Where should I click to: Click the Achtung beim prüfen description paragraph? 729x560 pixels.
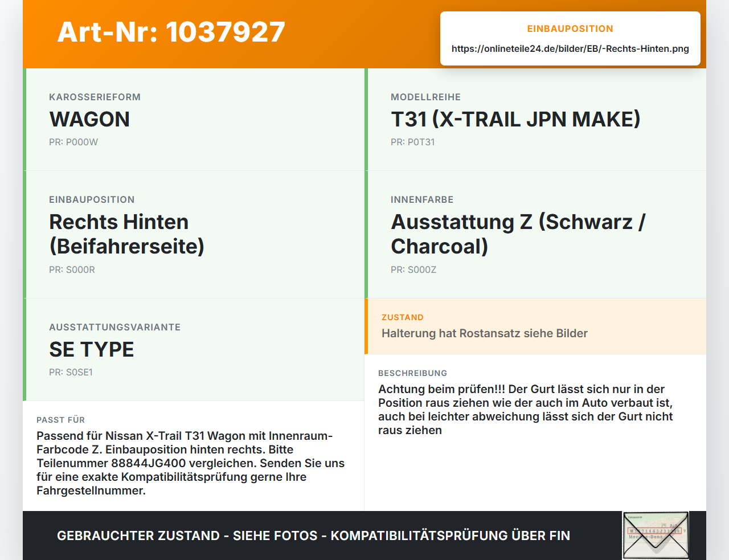tap(526, 410)
